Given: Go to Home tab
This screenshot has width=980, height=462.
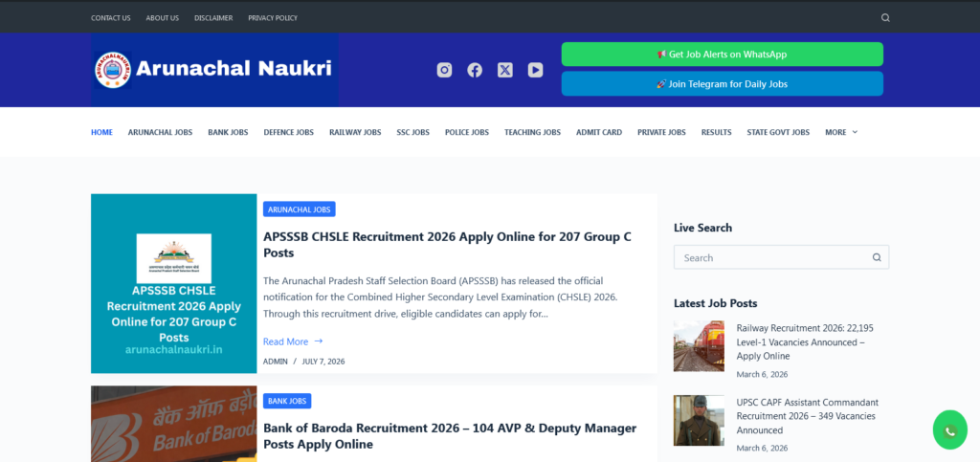Looking at the screenshot, I should coord(101,132).
